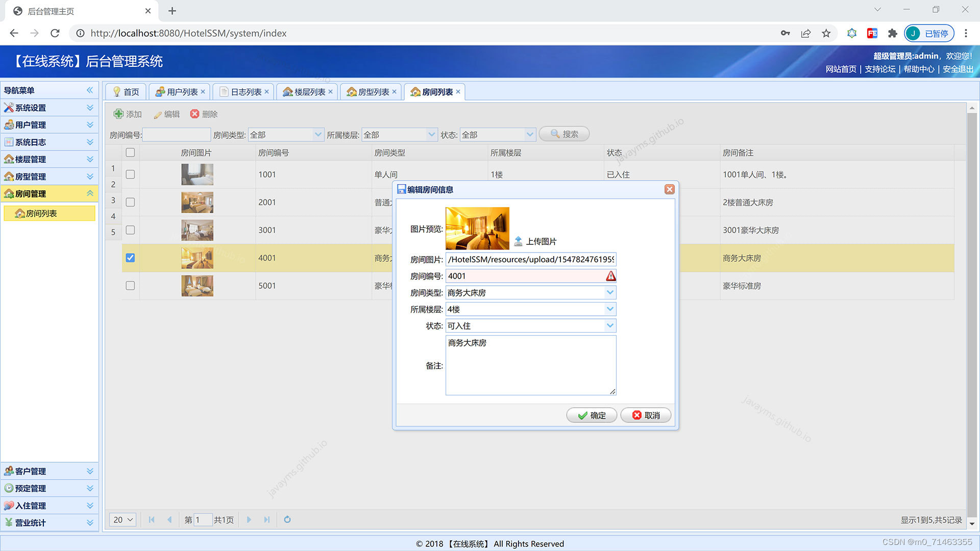Click the validation warning icon beside room number
This screenshot has height=551, width=980.
click(x=610, y=276)
